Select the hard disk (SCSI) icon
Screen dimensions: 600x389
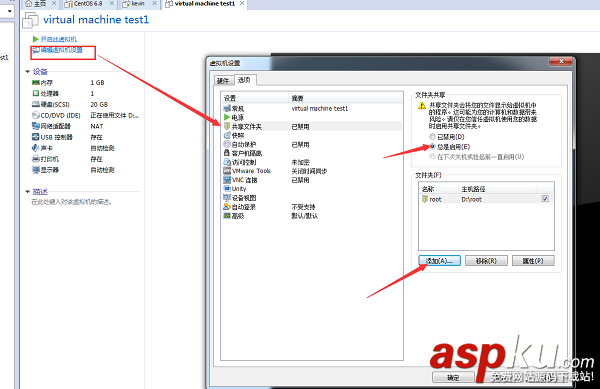pyautogui.click(x=36, y=104)
